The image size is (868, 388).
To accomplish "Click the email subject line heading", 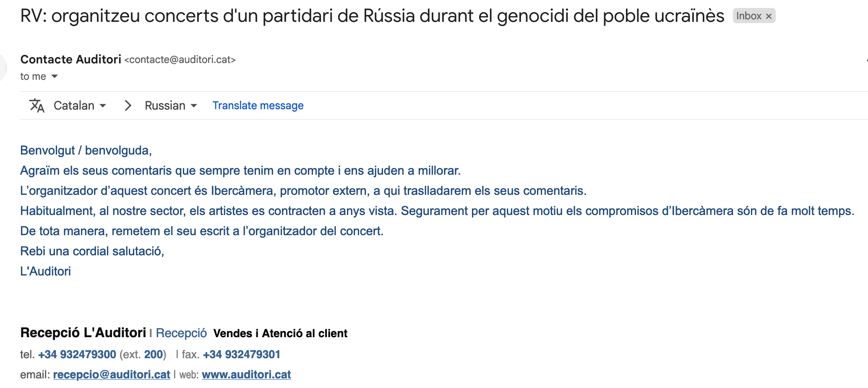I will click(x=372, y=16).
